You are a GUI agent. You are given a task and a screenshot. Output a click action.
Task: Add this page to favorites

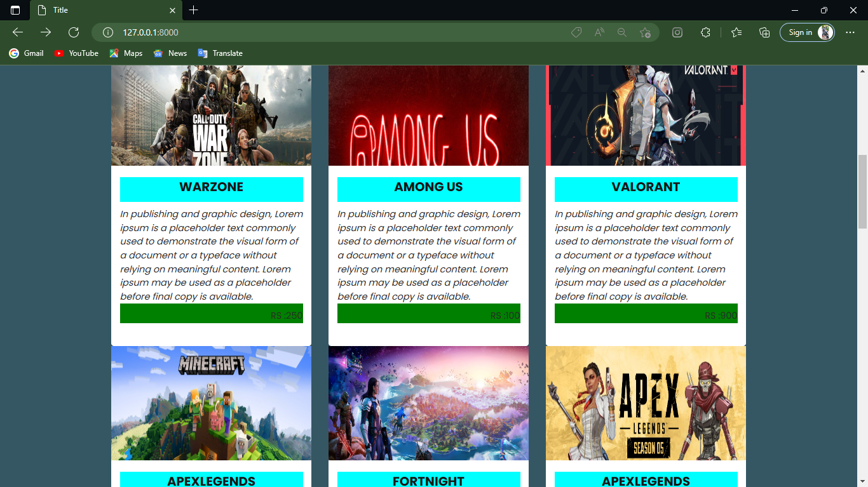point(645,32)
